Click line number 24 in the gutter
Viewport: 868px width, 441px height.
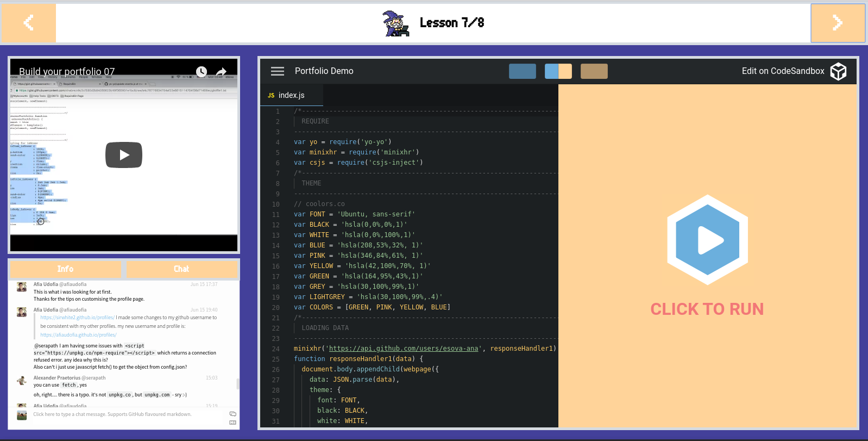click(x=276, y=349)
